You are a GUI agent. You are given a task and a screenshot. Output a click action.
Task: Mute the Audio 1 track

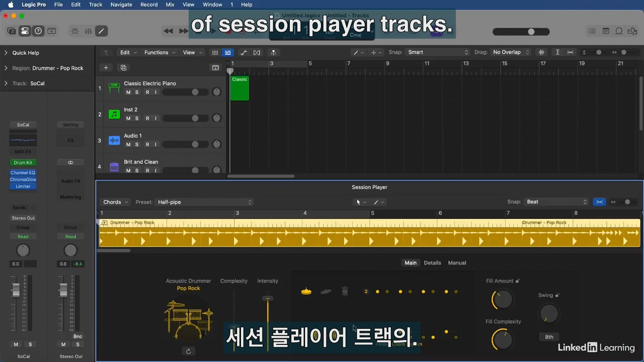pyautogui.click(x=128, y=144)
